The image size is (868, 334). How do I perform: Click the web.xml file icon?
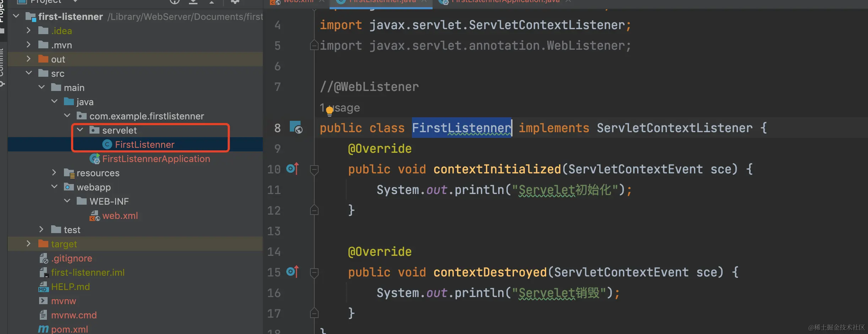tap(94, 216)
